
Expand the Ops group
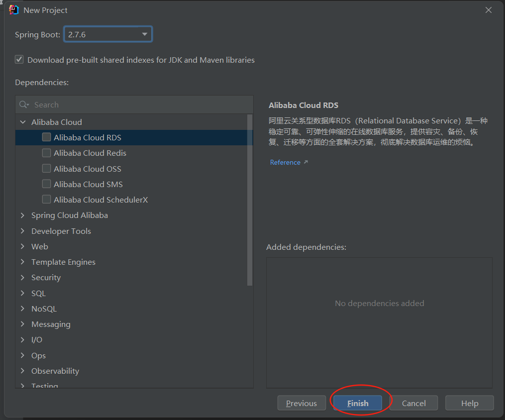click(x=22, y=355)
